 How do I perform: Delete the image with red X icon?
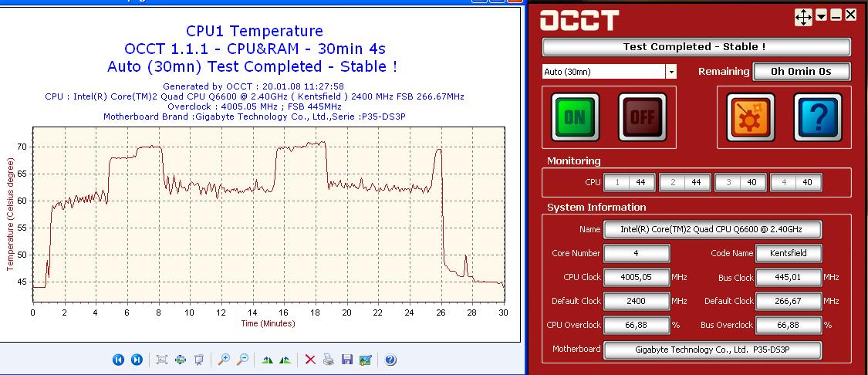pyautogui.click(x=310, y=360)
